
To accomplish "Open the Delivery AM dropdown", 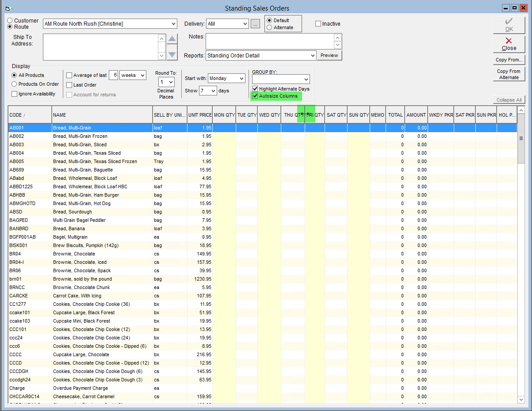I will pos(245,24).
